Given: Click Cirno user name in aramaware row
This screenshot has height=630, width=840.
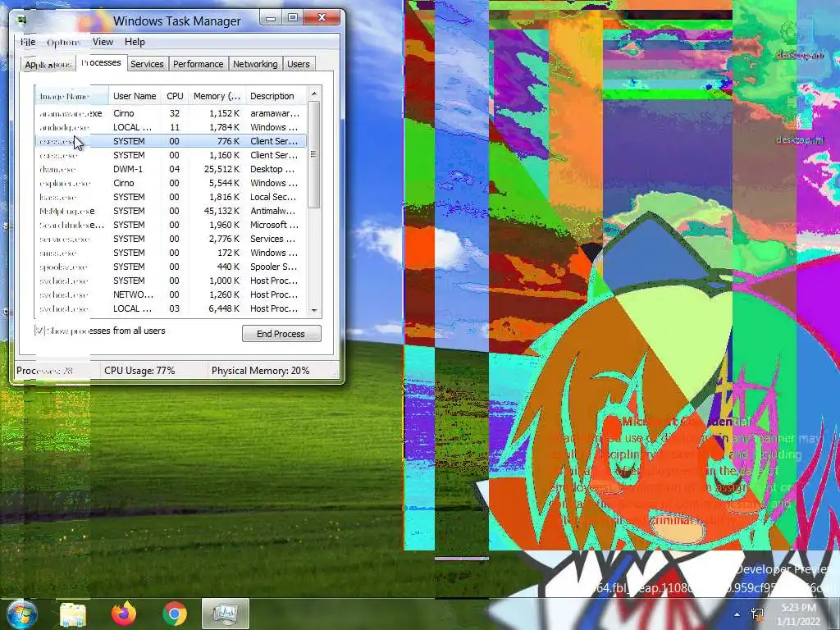Looking at the screenshot, I should pyautogui.click(x=124, y=113).
